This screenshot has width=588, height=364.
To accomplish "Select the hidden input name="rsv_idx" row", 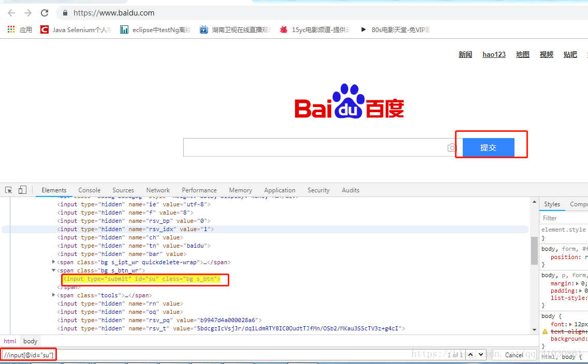I will point(136,229).
